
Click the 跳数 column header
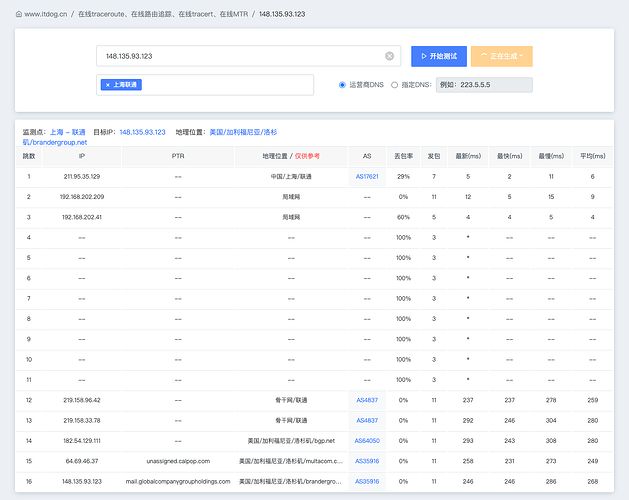click(29, 156)
